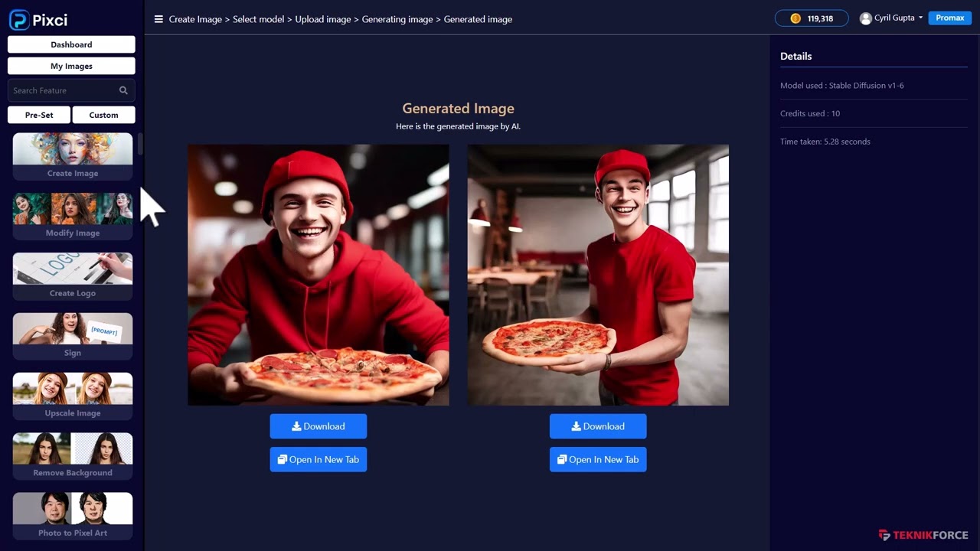
Task: Select the Sign feature
Action: (x=73, y=337)
